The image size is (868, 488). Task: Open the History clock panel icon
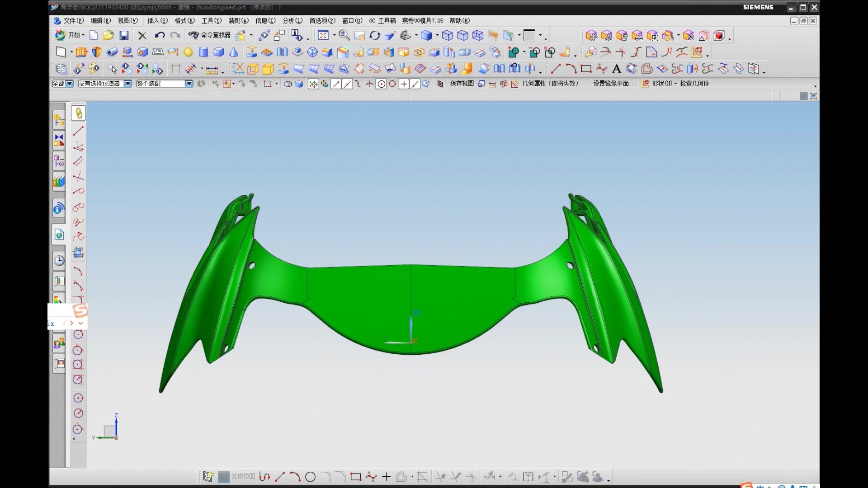pos(59,261)
